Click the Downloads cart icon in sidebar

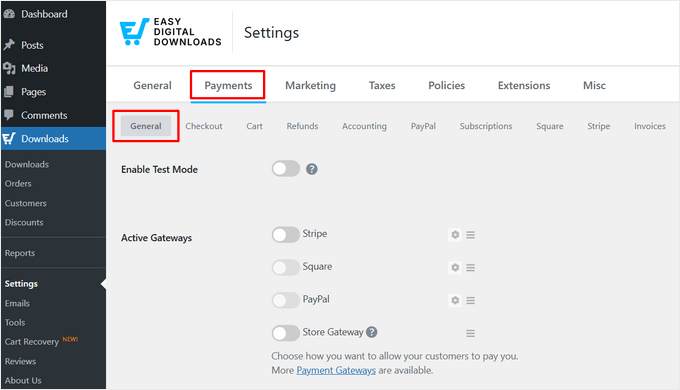point(9,138)
